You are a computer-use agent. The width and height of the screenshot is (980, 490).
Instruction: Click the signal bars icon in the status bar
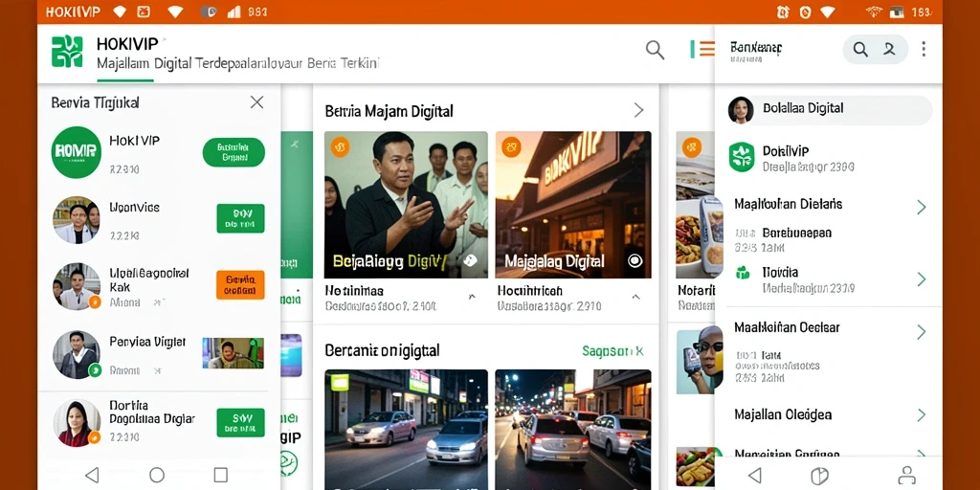pos(235,11)
